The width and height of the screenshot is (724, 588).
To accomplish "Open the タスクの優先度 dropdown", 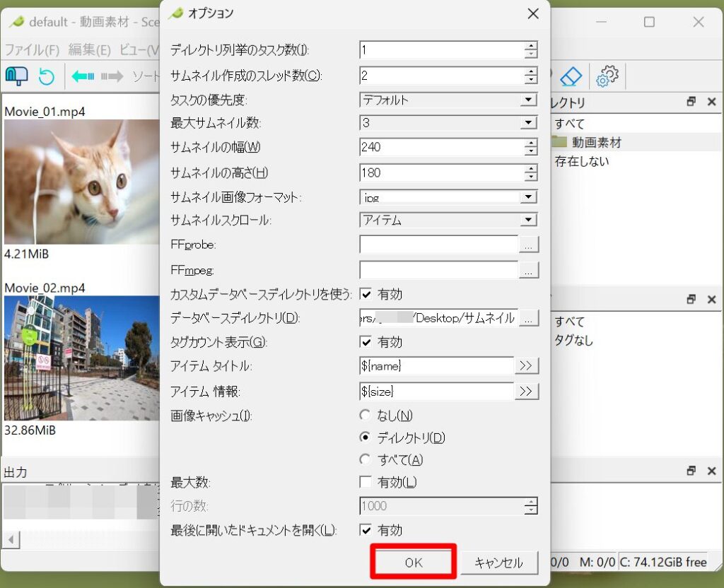I will pos(527,100).
